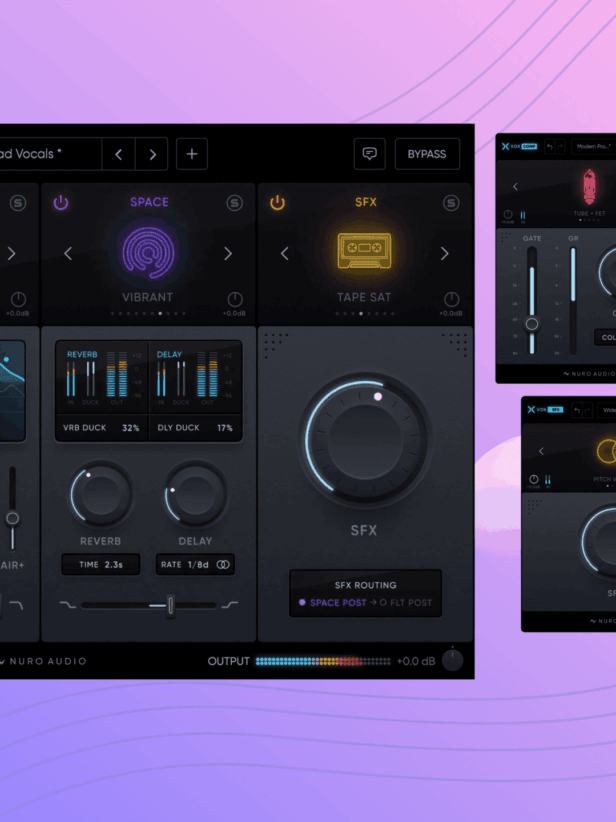Click the Vox SFX logo badge

[x=545, y=409]
